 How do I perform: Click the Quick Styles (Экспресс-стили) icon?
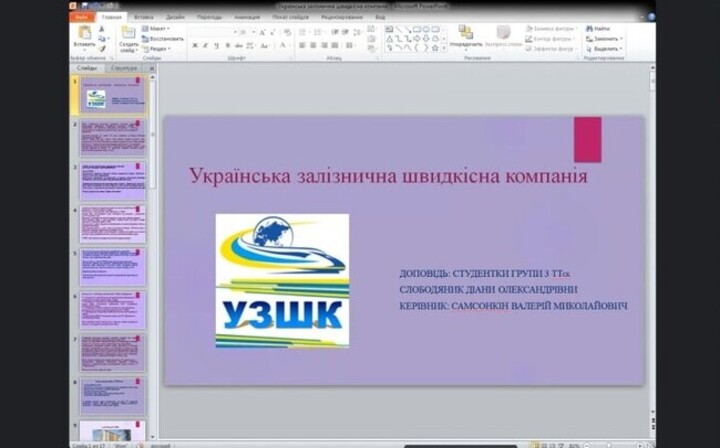click(504, 32)
